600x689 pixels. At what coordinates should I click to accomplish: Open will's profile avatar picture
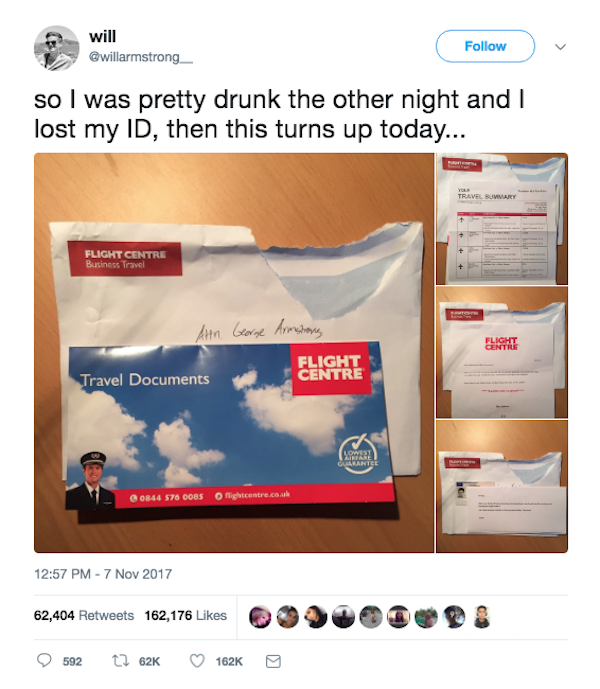pyautogui.click(x=57, y=48)
